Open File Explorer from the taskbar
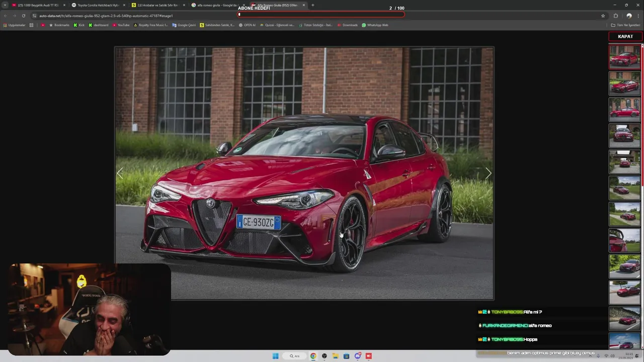Screen dimensions: 644x362 335,356
